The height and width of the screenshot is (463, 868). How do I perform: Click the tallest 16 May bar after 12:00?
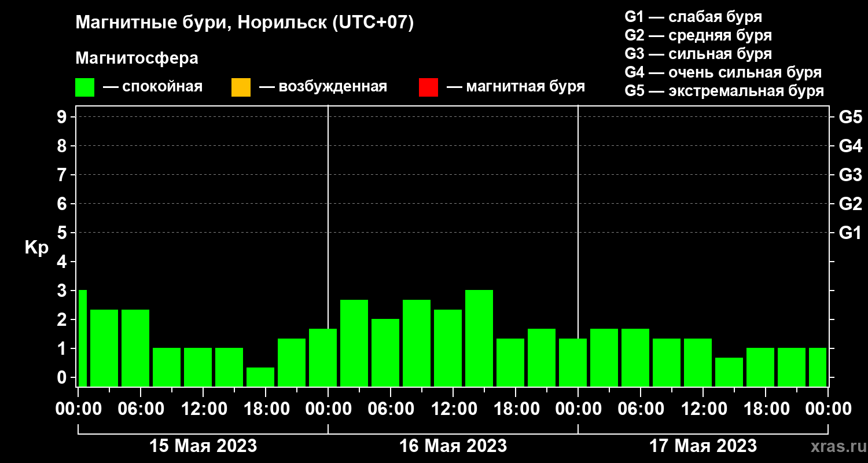tap(479, 338)
